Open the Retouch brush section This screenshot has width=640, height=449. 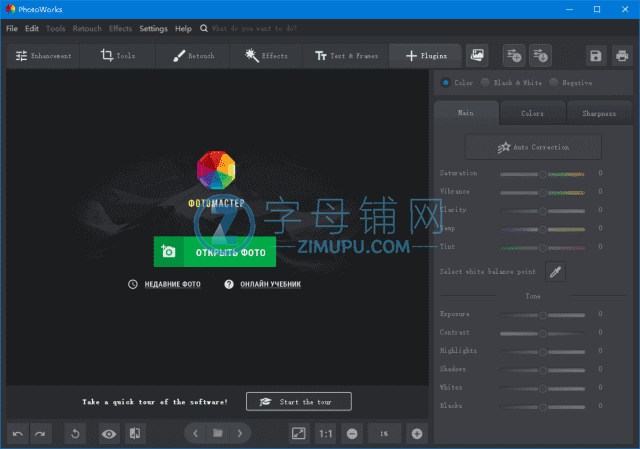tap(193, 56)
